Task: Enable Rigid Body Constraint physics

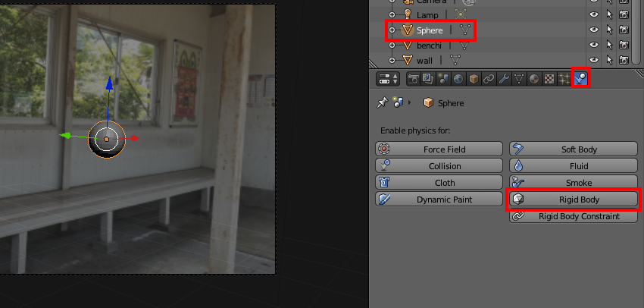Action: pos(574,216)
